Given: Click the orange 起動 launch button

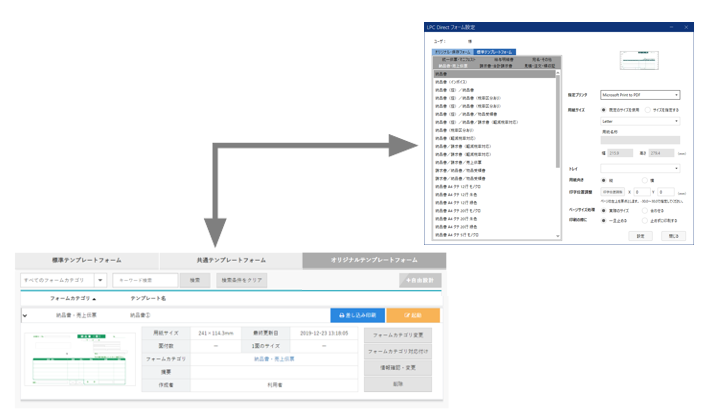Looking at the screenshot, I should (413, 315).
